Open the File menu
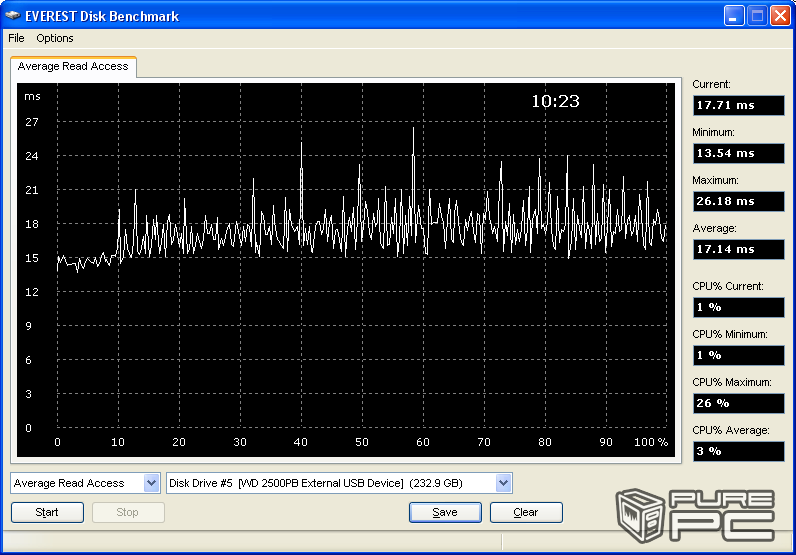796x555 pixels. 16,38
